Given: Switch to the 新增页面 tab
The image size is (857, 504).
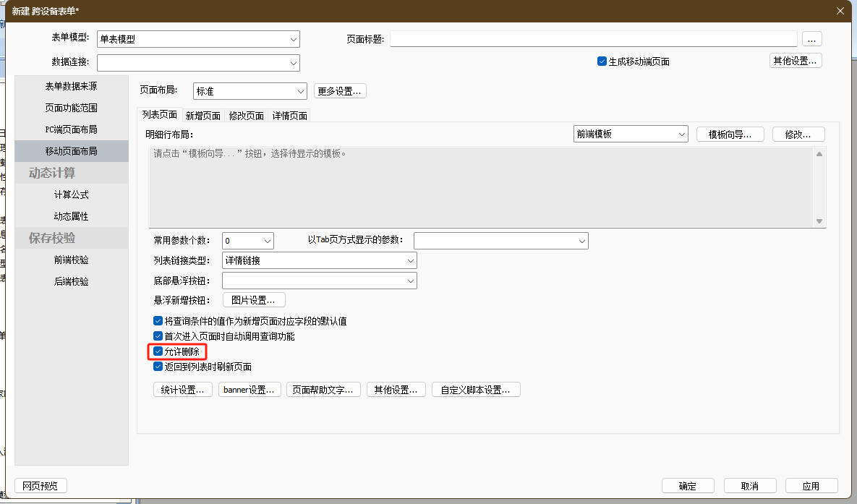Looking at the screenshot, I should [202, 116].
